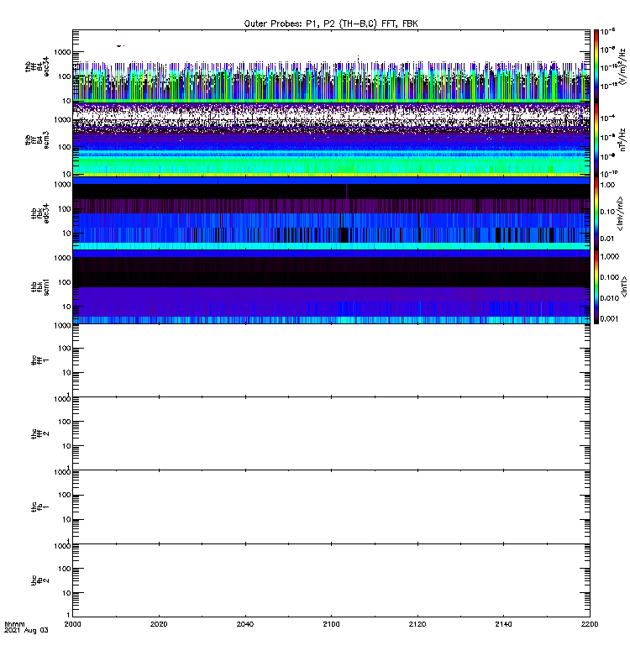
Task: Select the empty 'thc fff 2' panel
Action: click(331, 433)
